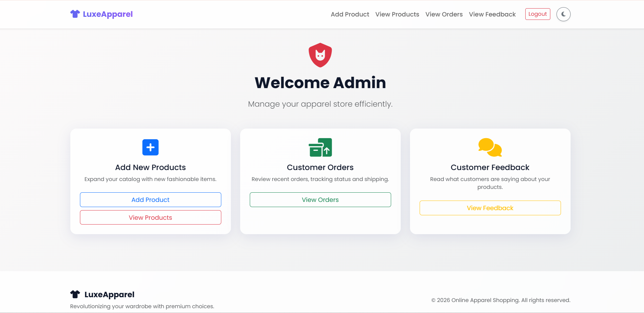Click the blue plus icon on Add New Products card

(x=150, y=147)
